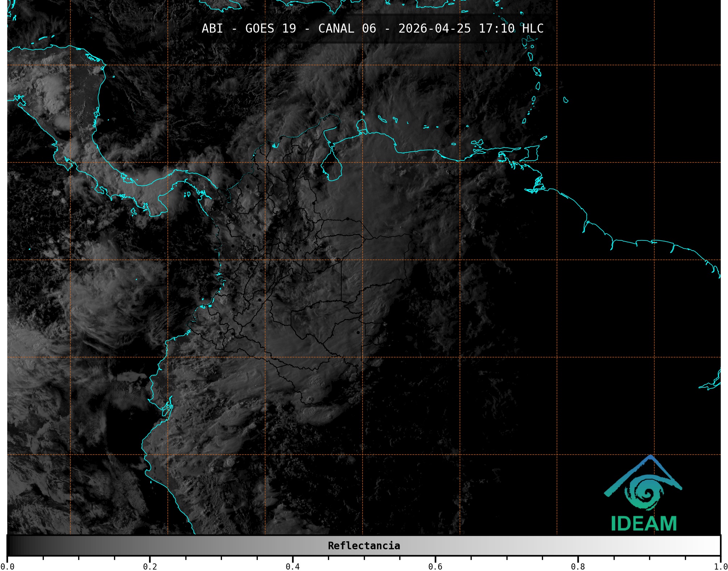Click the Reflectancia colorbar label

click(x=364, y=546)
